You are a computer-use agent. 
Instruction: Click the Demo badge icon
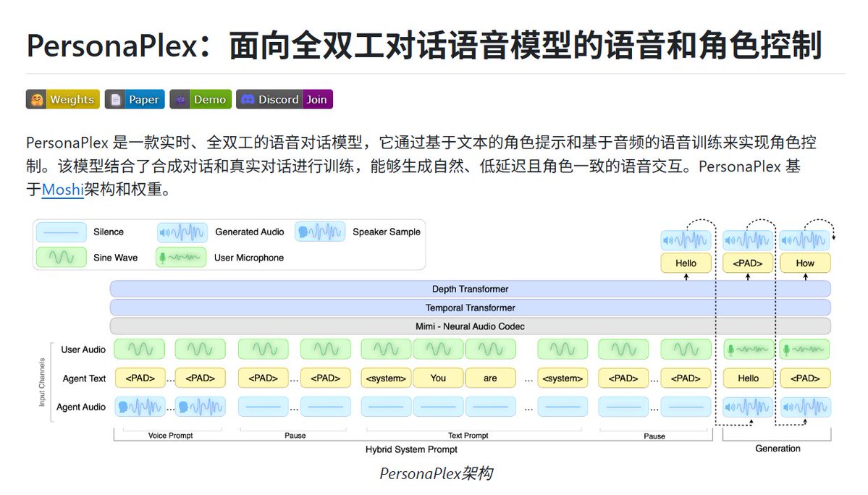pyautogui.click(x=180, y=100)
